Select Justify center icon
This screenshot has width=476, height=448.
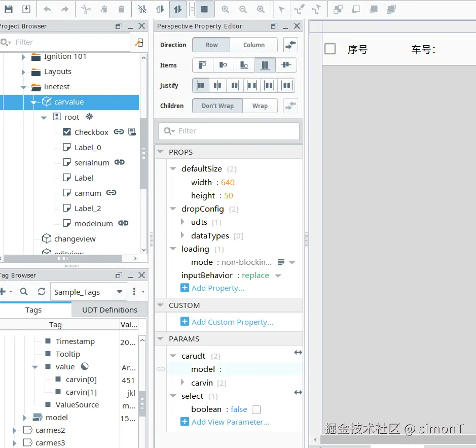click(217, 85)
